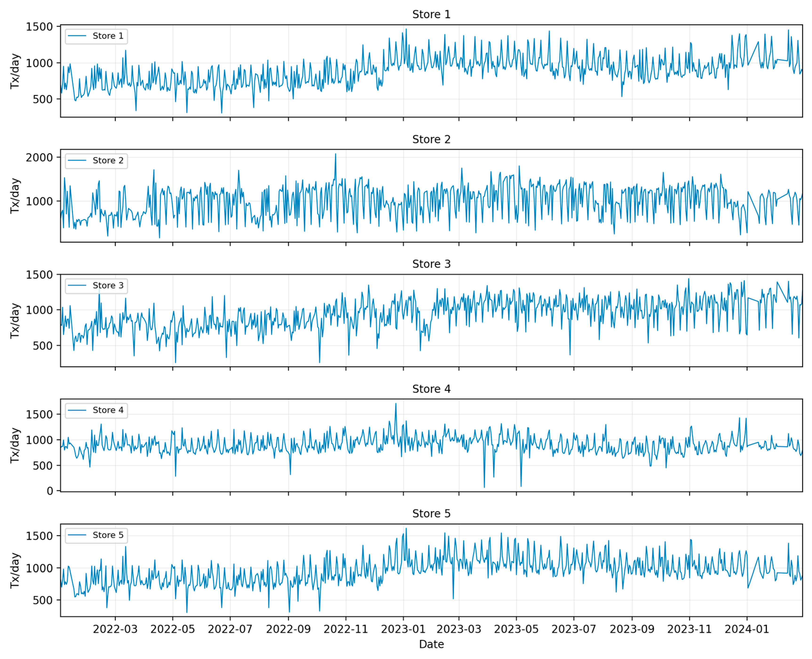Click the 2022-09 x-axis tick label

(288, 629)
